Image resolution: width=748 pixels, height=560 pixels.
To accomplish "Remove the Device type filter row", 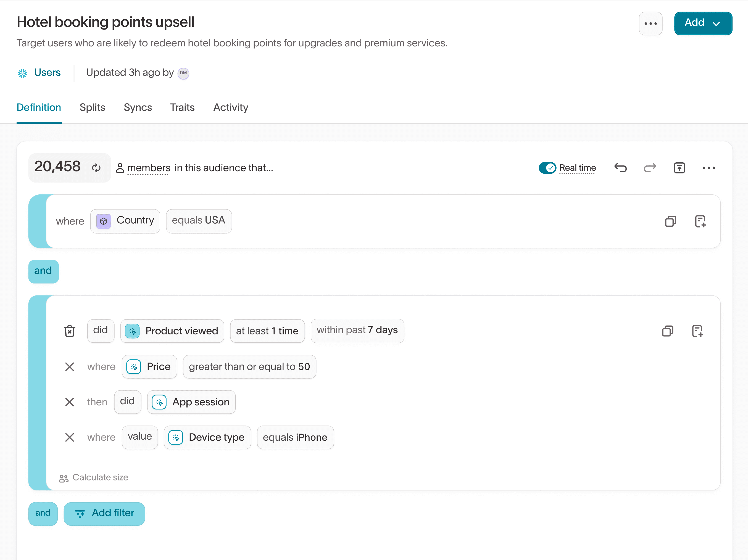I will click(70, 437).
